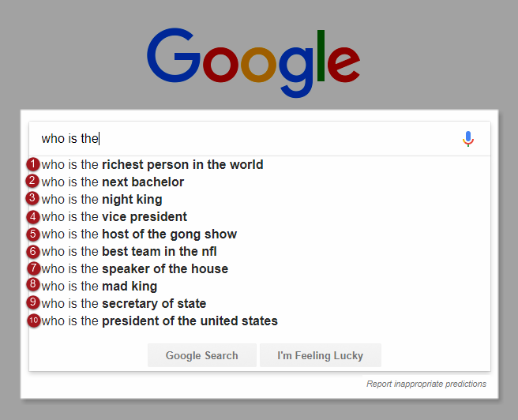
Task: Choose 'president of the united states' suggestion
Action: coord(160,321)
